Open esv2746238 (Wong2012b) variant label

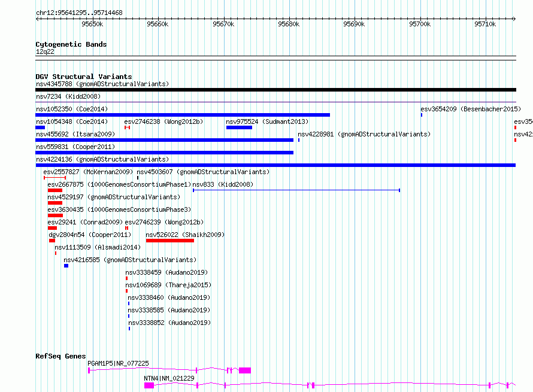163,121
